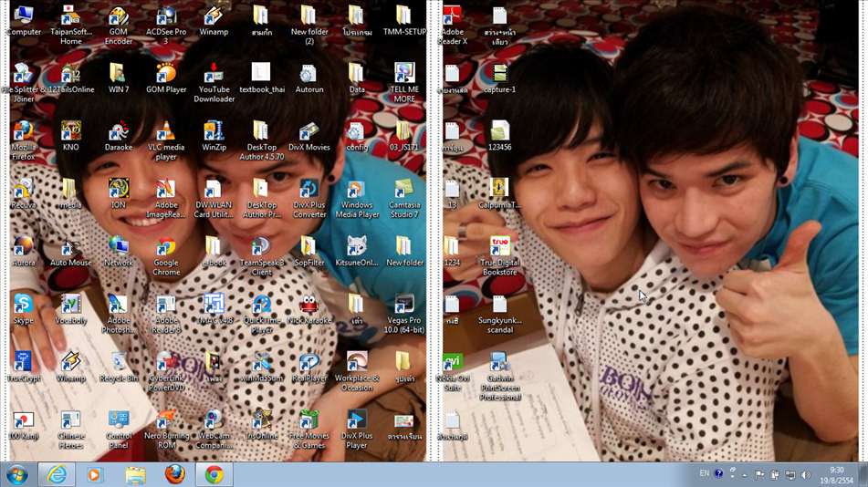The width and height of the screenshot is (868, 487).
Task: Open Vegas Pro 10.0 (64-bit)
Action: pyautogui.click(x=404, y=314)
